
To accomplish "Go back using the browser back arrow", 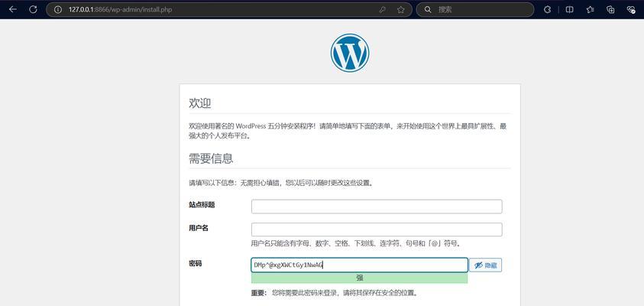I will click(13, 9).
